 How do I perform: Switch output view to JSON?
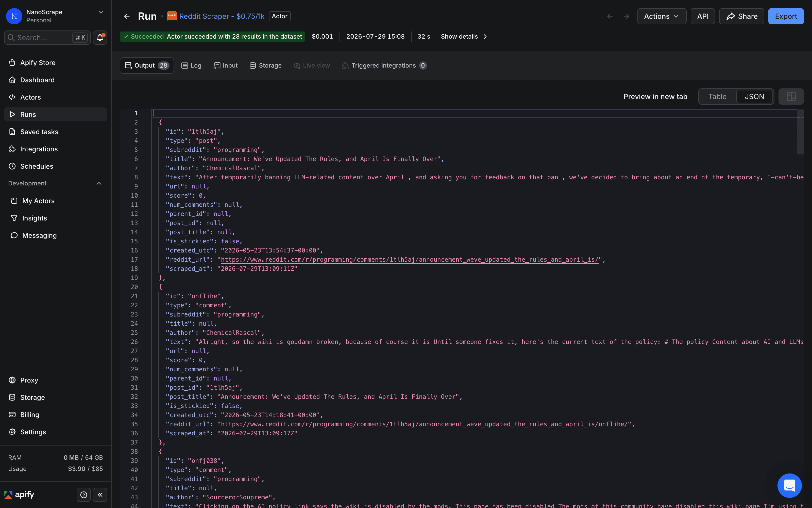point(754,97)
